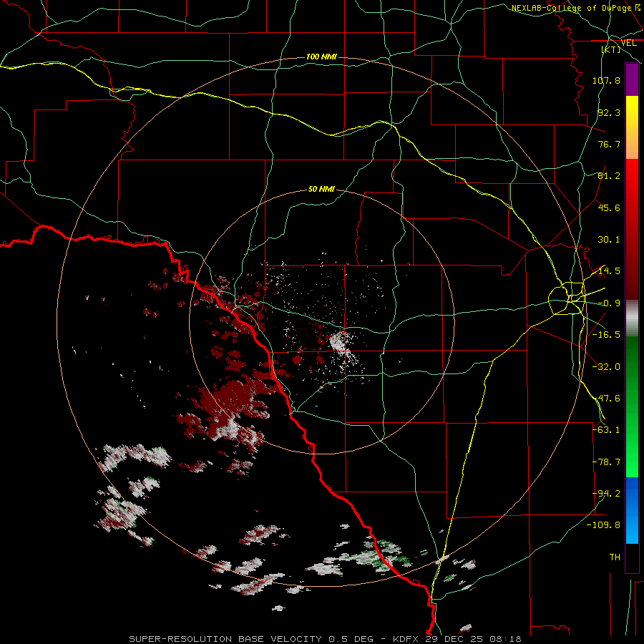Click the 45.6 velocity scale value
This screenshot has height=644, width=644.
(x=609, y=208)
